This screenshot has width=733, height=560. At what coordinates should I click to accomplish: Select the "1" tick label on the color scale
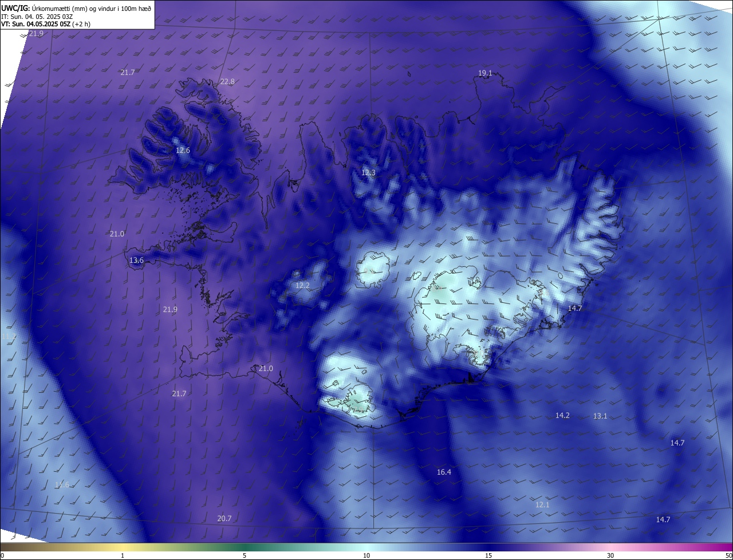[123, 555]
